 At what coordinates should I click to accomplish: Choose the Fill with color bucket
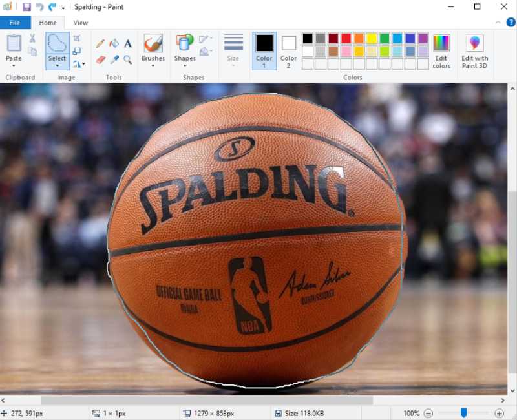coord(114,43)
